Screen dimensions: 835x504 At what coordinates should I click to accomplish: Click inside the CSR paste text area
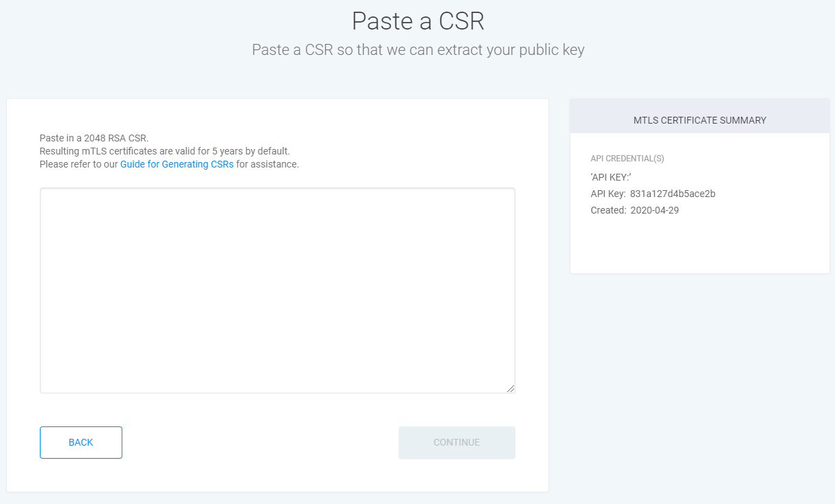[277, 290]
